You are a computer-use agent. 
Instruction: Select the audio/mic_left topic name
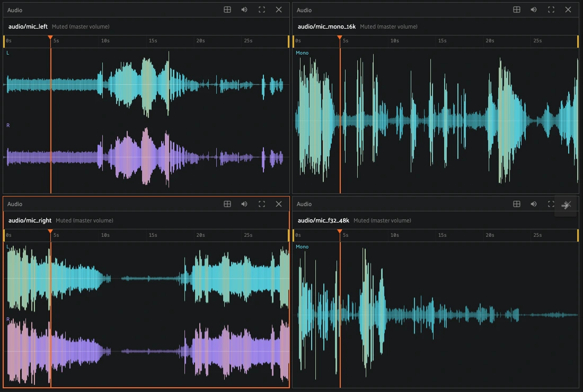coord(28,26)
